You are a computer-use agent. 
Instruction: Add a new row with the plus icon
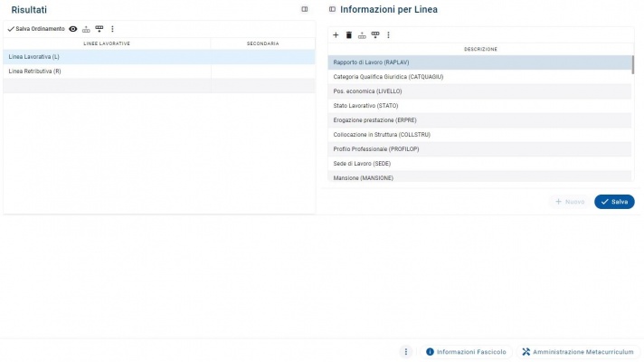tap(336, 35)
